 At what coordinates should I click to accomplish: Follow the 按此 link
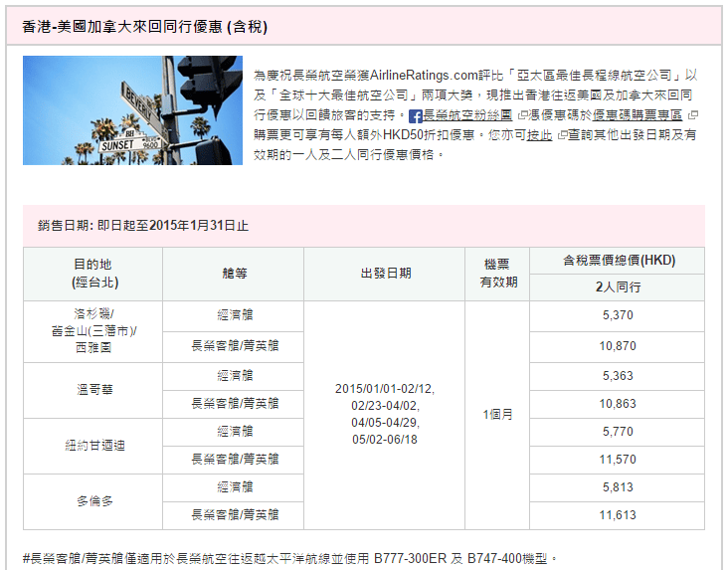click(x=540, y=135)
